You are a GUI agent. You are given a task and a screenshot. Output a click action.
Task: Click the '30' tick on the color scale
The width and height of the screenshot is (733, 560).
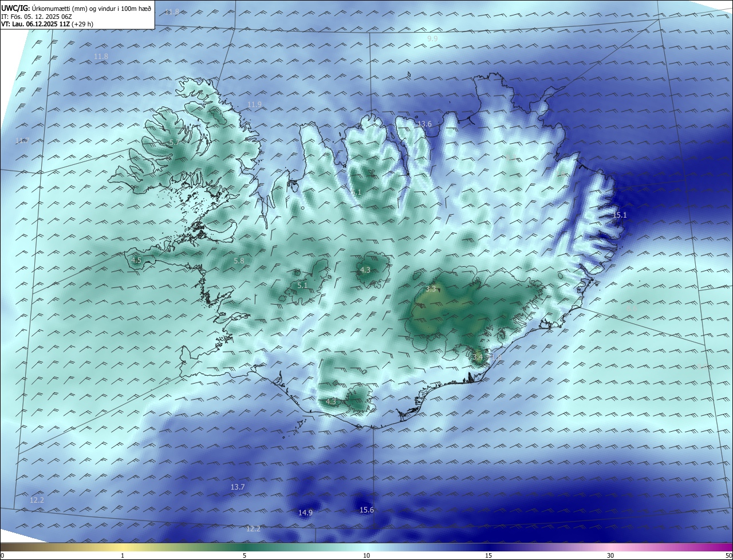[610, 555]
